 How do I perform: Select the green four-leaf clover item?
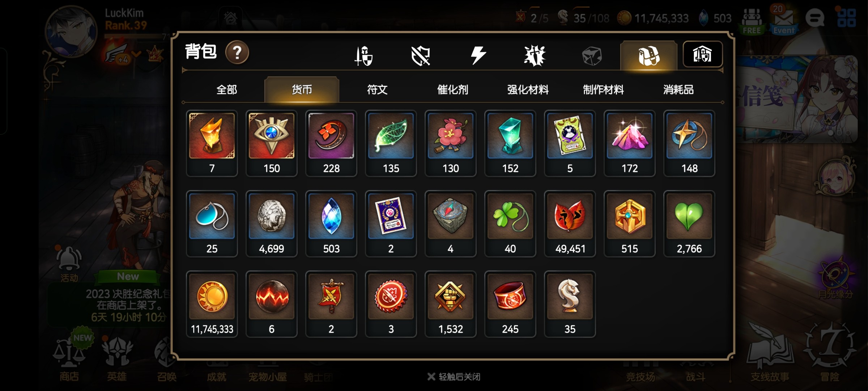tap(510, 224)
